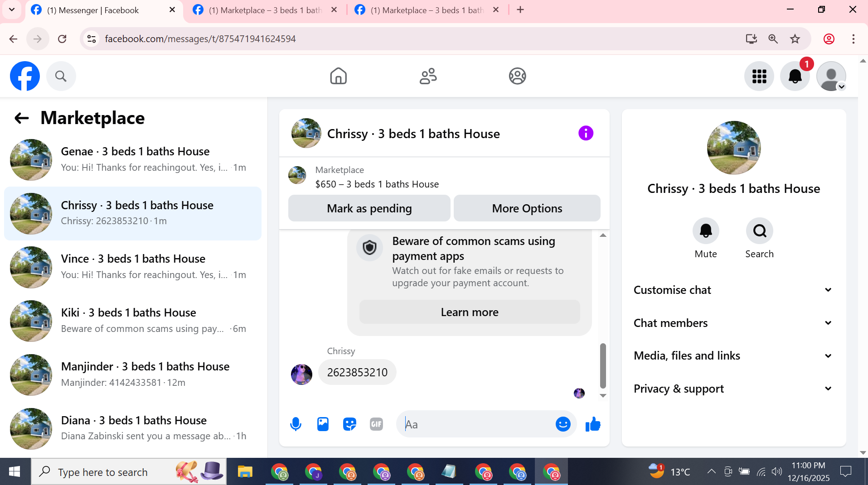The image size is (868, 485).
Task: Open Chrome three-dot menu
Action: pos(853,39)
